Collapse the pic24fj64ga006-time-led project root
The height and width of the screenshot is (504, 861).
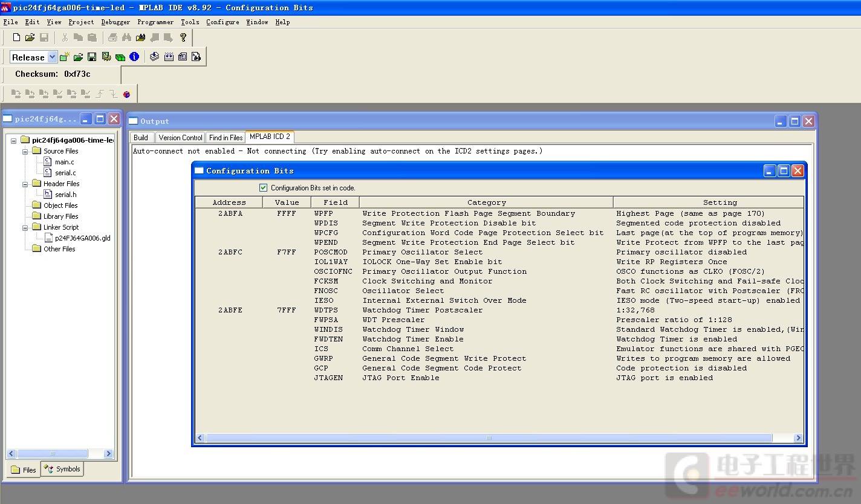[13, 140]
